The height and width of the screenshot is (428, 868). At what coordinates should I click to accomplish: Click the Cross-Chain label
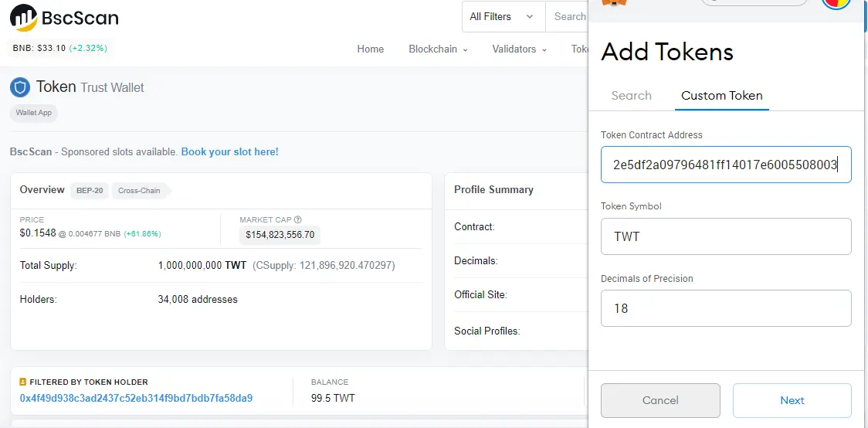pos(140,191)
